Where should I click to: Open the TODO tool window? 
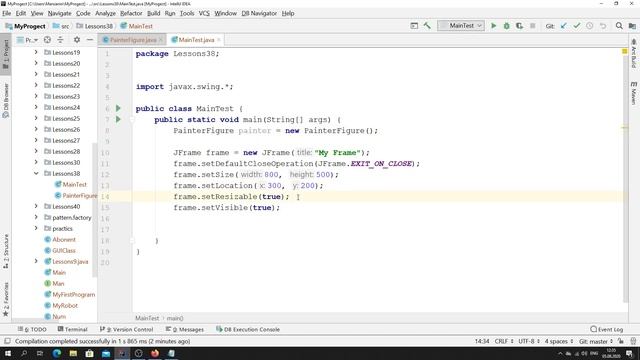click(32, 329)
